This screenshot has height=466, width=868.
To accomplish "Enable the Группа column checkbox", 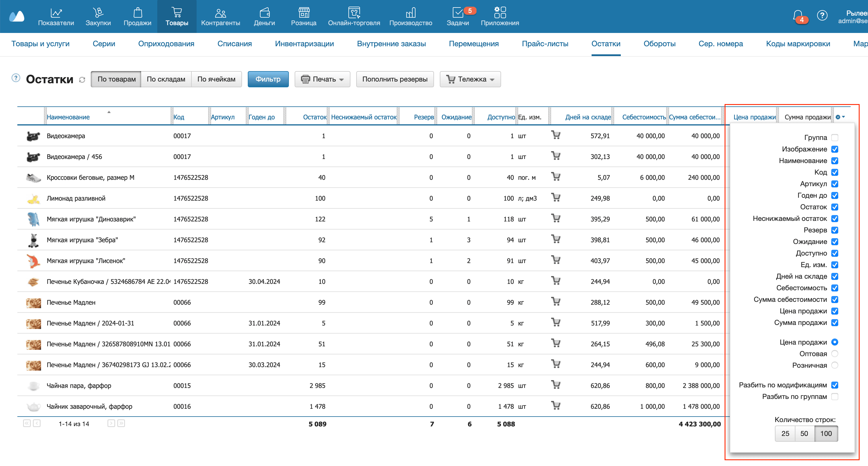I will tap(835, 138).
